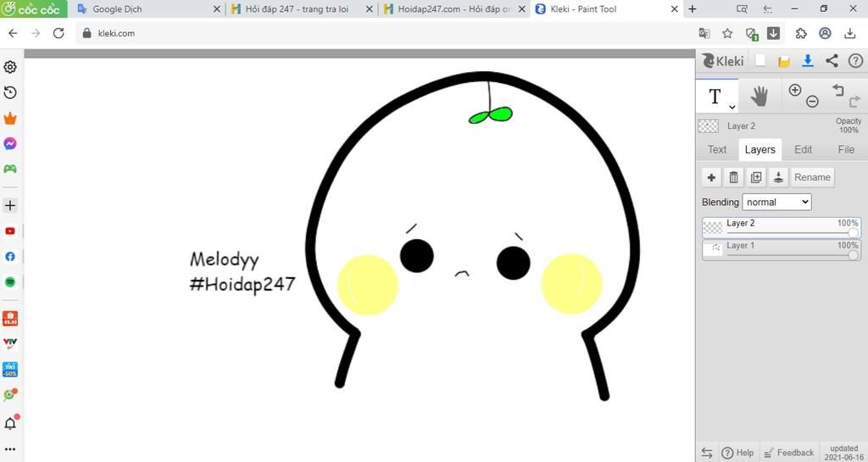
Task: Go back in browser history
Action: 13,33
